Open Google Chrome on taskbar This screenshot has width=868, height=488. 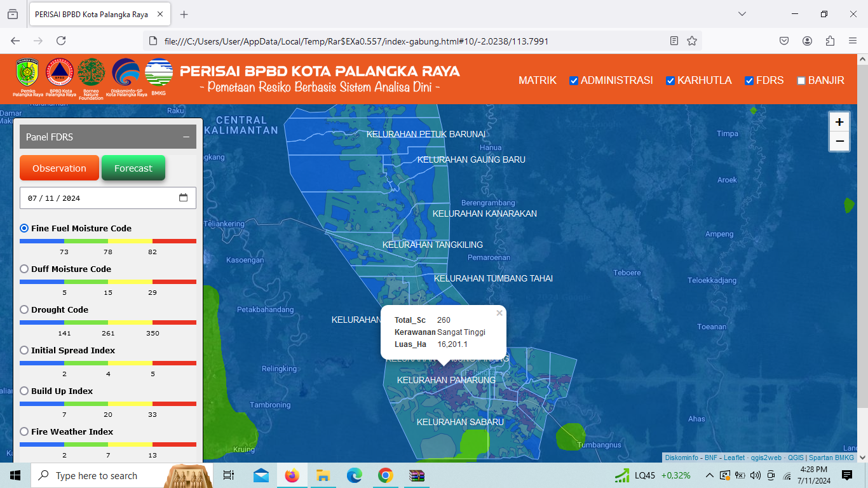point(385,475)
